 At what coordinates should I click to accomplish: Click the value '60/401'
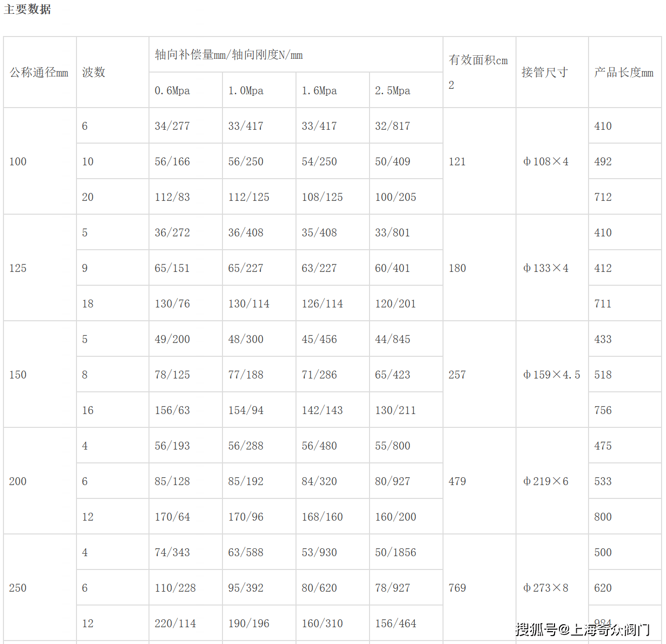[x=393, y=268]
